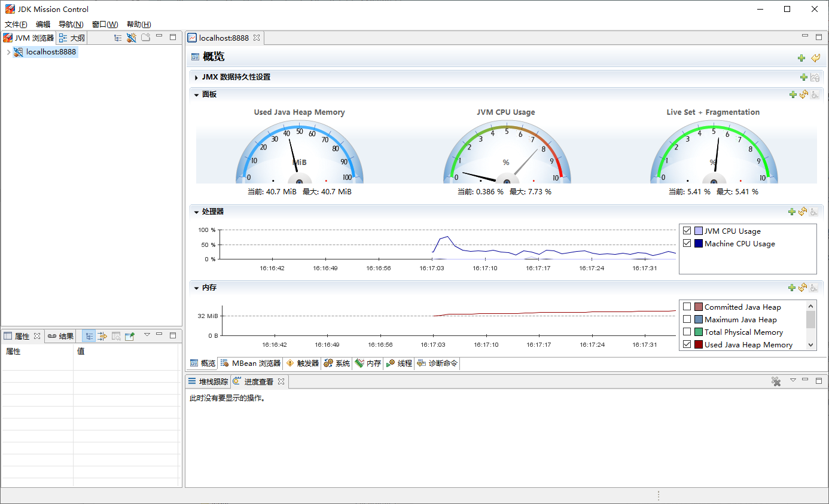Click the restore defaults table icon in 属性 toolbar
Screen dimensions: 829x504
(116, 336)
